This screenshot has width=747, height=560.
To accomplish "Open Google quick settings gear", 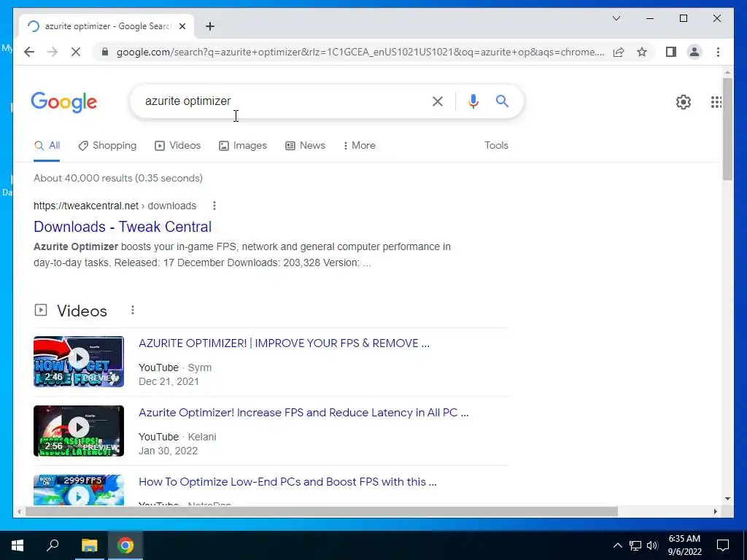I will click(x=683, y=102).
